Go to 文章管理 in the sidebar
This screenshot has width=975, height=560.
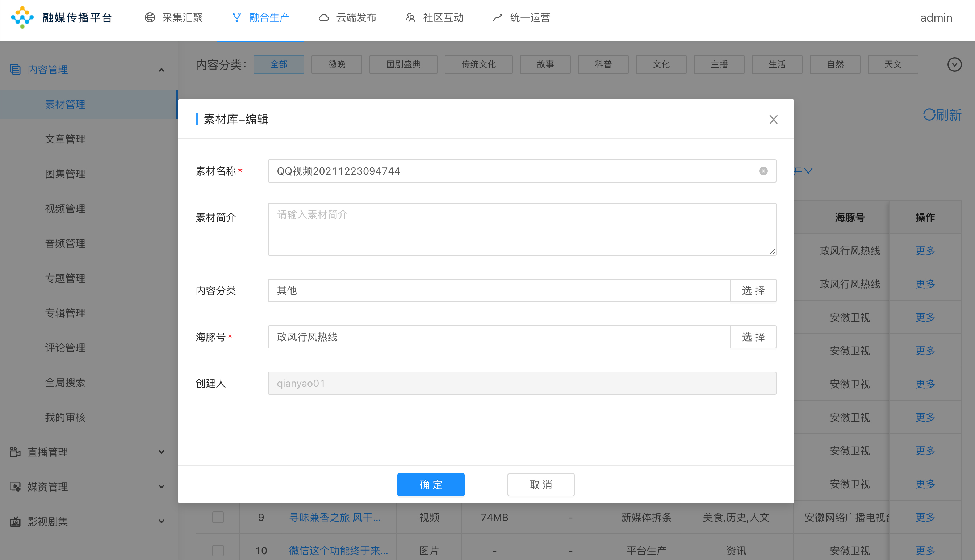(65, 139)
